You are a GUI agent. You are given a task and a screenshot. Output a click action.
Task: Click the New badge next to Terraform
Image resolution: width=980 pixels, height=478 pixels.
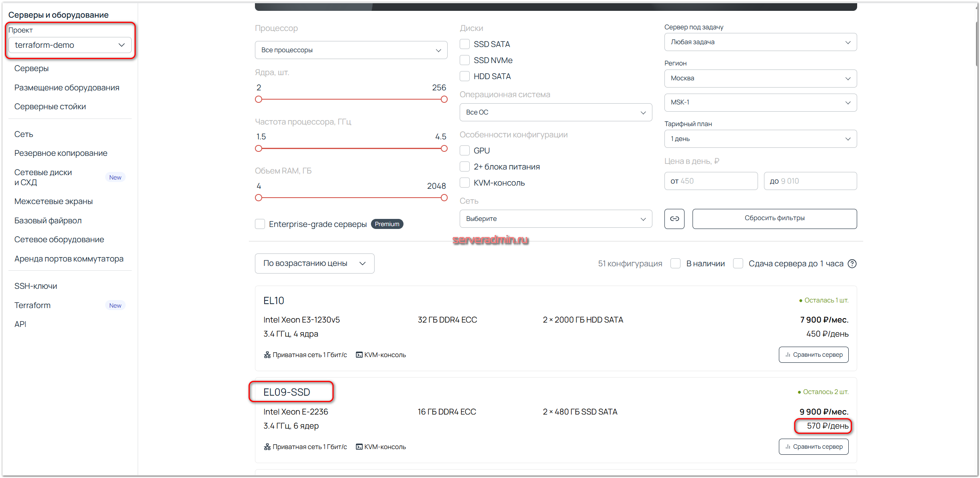coord(115,305)
